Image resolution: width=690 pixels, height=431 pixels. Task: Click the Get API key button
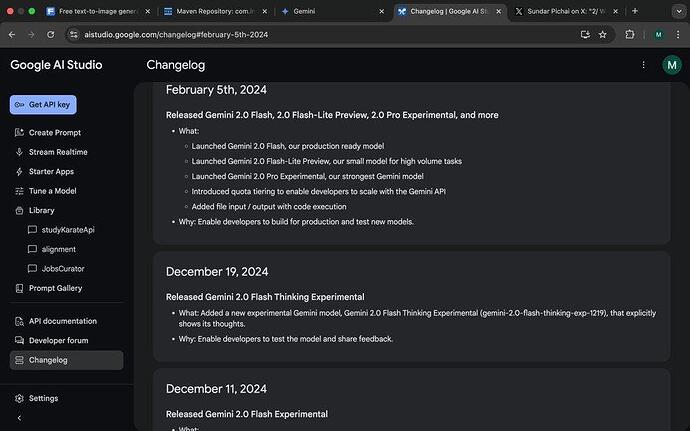tap(43, 105)
